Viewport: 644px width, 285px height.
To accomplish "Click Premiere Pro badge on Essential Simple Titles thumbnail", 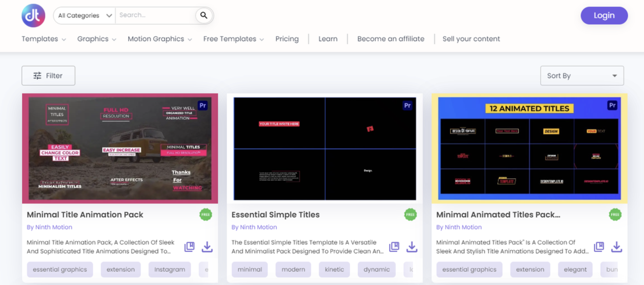I will tap(408, 106).
